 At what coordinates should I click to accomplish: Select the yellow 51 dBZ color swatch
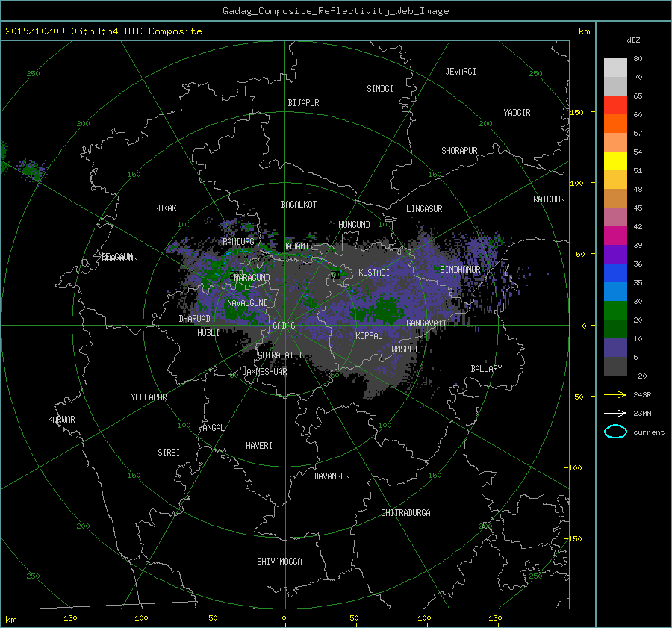coord(615,161)
